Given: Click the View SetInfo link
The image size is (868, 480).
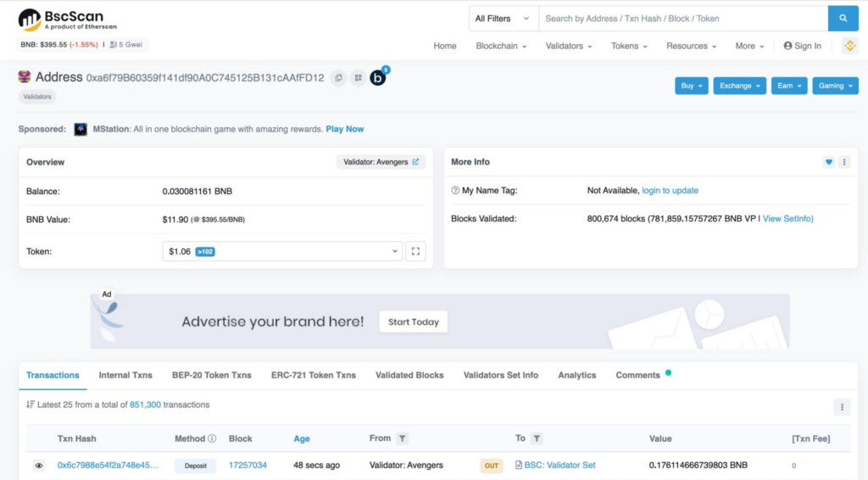Looking at the screenshot, I should (x=787, y=219).
